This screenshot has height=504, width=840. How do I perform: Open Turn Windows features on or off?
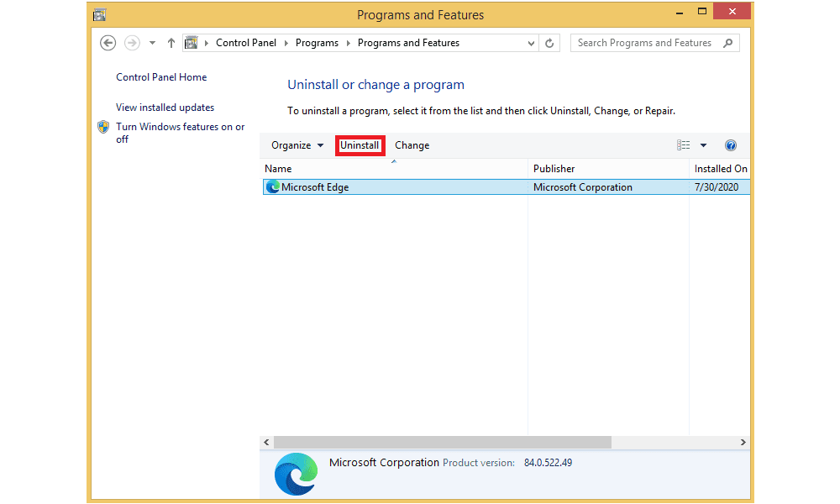pyautogui.click(x=181, y=133)
